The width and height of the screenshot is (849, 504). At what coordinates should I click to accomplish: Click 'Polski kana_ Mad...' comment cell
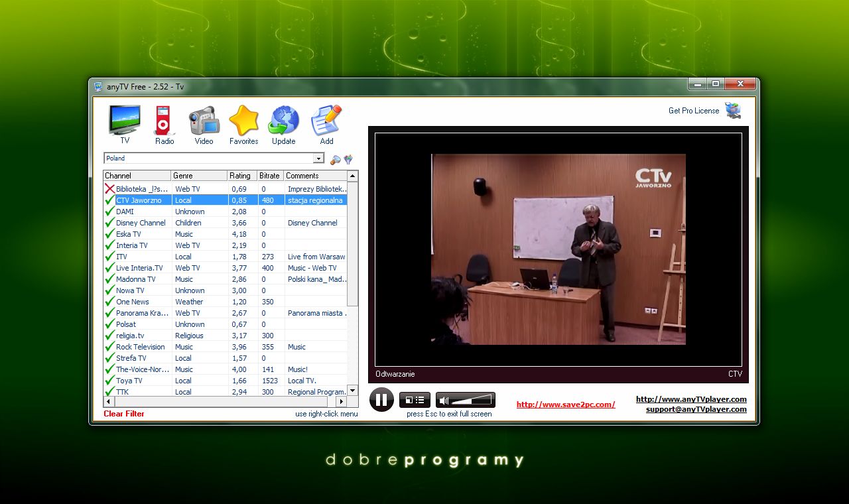(316, 279)
